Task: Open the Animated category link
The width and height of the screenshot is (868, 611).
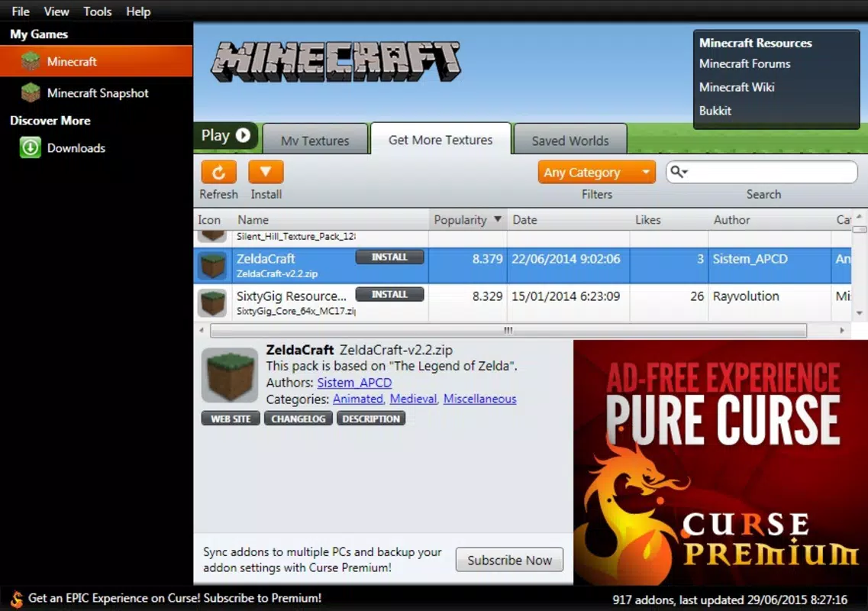Action: [x=357, y=399]
